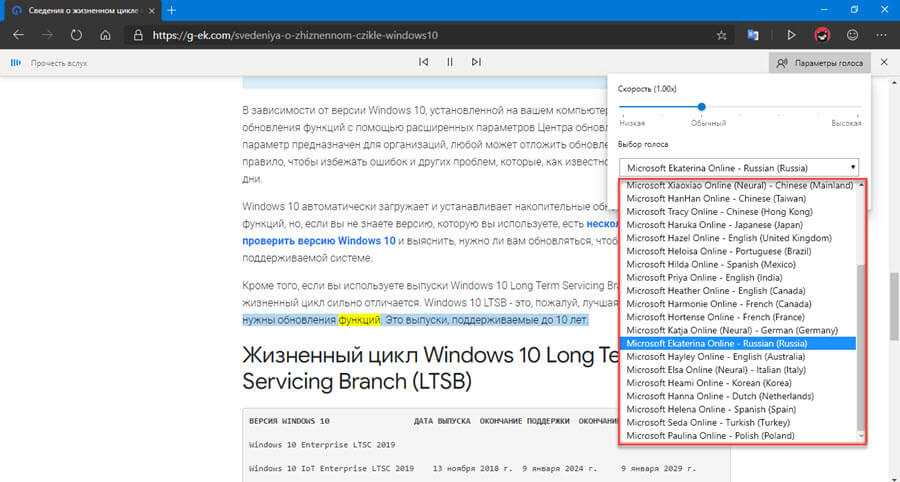The height and width of the screenshot is (482, 900).
Task: Select Microsoft Hanna Online Dutch voice
Action: (x=738, y=397)
